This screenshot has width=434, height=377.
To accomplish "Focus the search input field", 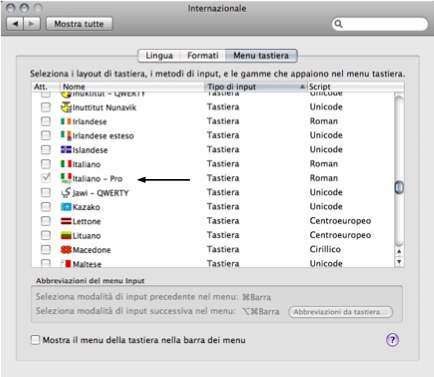I will (380, 24).
